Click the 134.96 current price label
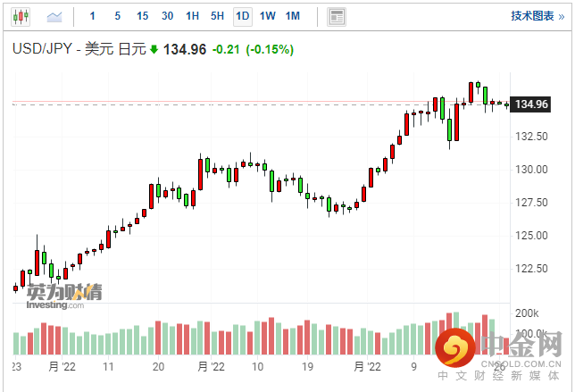The height and width of the screenshot is (392, 575). pyautogui.click(x=531, y=104)
